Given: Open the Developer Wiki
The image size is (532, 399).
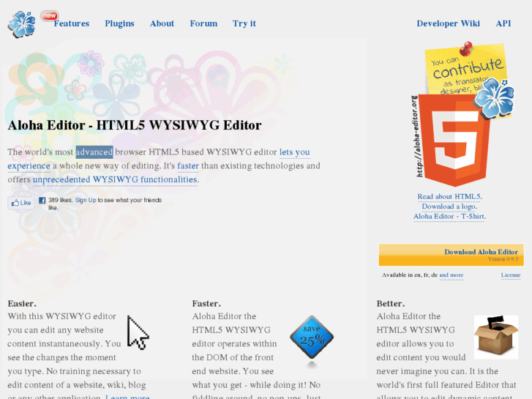Looking at the screenshot, I should [x=448, y=23].
